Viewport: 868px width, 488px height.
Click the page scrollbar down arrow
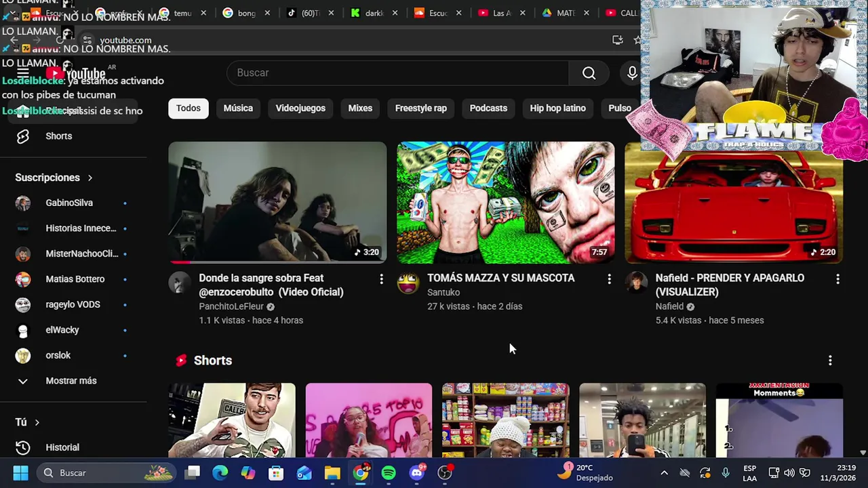pos(863,452)
